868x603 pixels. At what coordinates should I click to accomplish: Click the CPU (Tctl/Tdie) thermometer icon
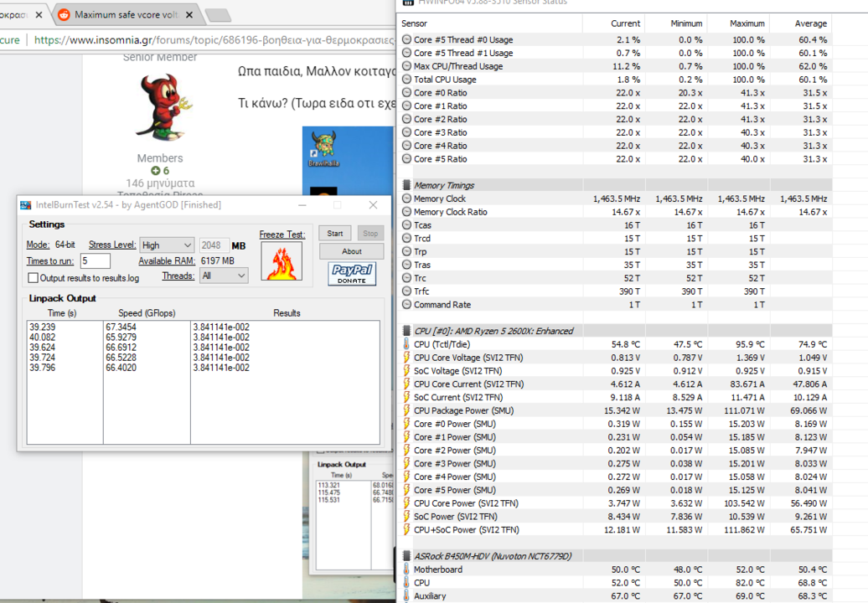point(407,344)
